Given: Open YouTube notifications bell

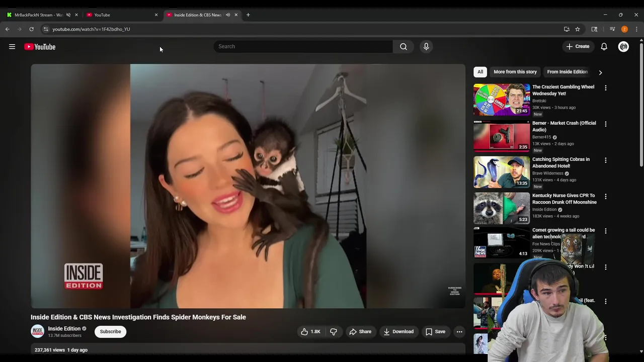Looking at the screenshot, I should (x=604, y=46).
